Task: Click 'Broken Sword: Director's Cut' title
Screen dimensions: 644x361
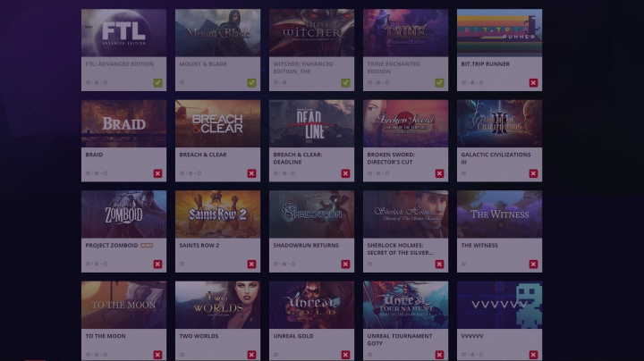Action: 391,158
